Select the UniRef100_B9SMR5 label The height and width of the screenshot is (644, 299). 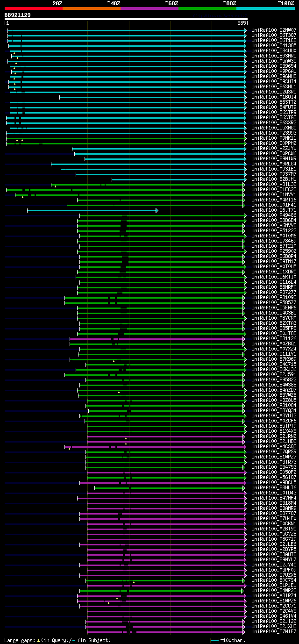coord(274,56)
